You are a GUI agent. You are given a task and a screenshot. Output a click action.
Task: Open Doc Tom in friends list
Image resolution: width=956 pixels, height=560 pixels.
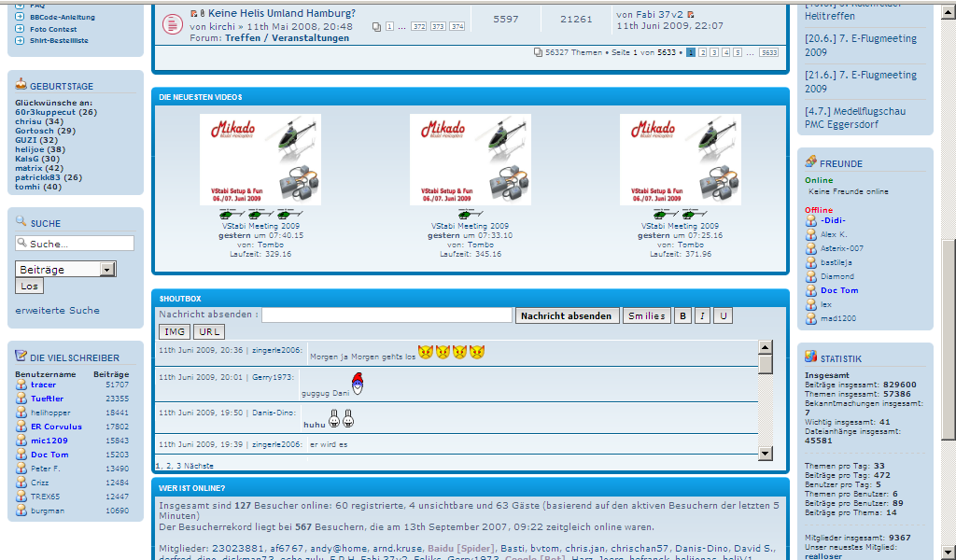839,290
